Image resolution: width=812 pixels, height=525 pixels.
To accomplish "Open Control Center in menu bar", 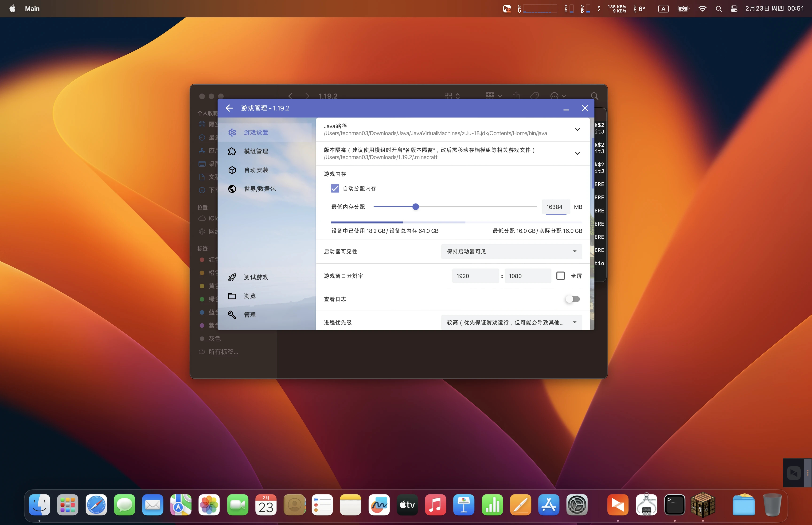I will coord(734,8).
